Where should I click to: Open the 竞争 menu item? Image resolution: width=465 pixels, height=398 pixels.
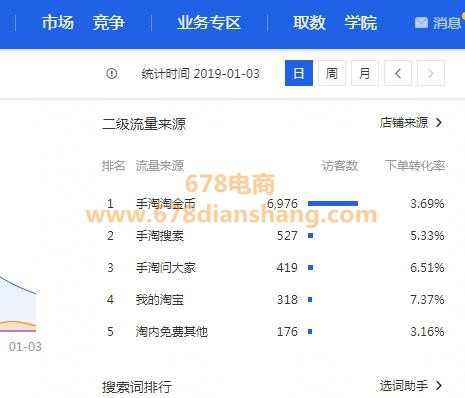tap(109, 23)
